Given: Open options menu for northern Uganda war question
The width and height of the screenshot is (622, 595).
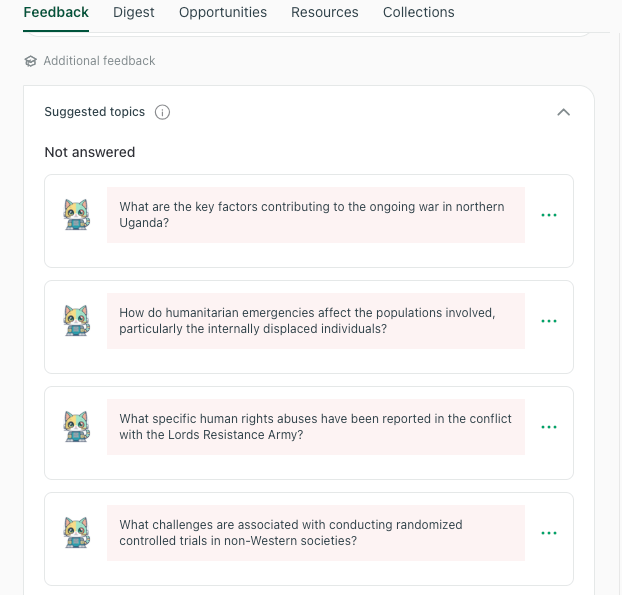Looking at the screenshot, I should tap(549, 215).
